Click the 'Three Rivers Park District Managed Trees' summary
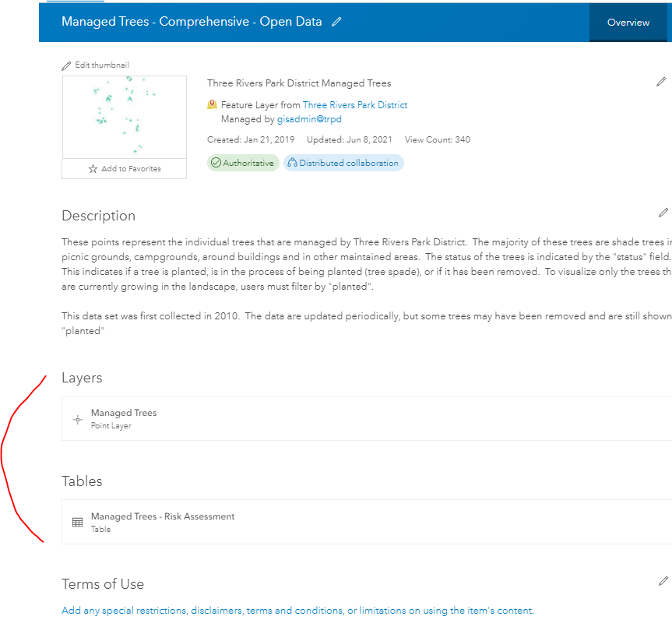672x627 pixels. (299, 83)
